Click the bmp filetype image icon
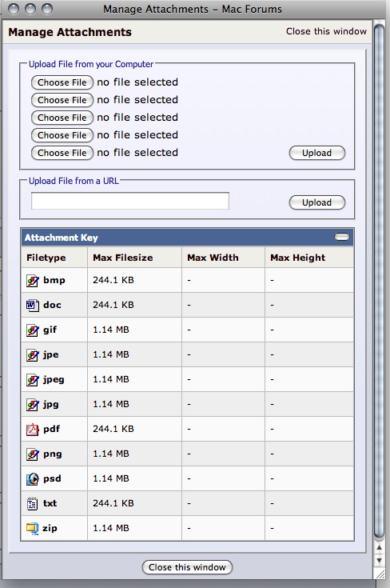Viewport: 390px width, 588px height. click(33, 281)
